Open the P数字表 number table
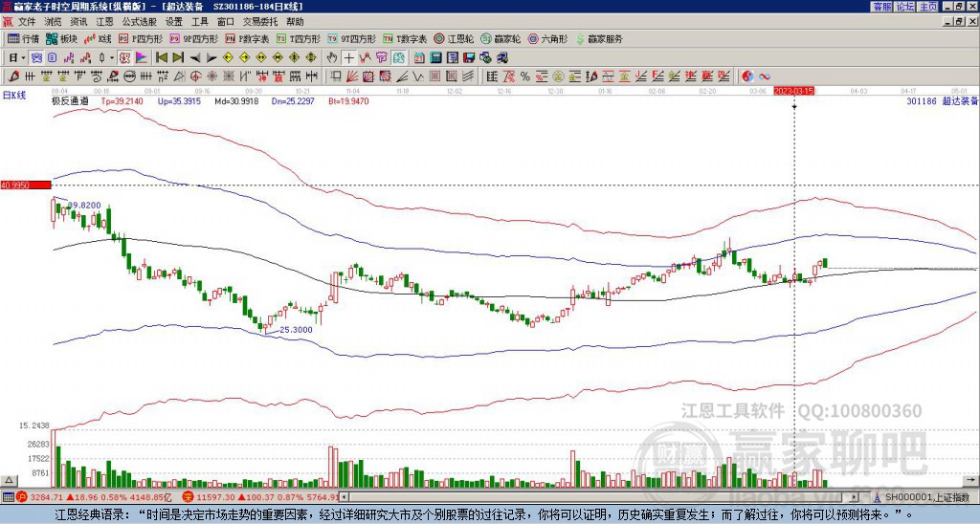980x524 pixels. (x=247, y=38)
